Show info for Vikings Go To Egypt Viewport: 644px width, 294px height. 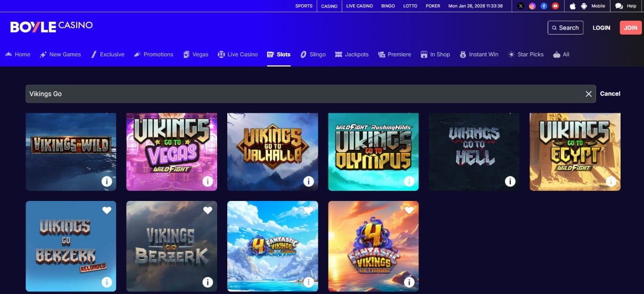[611, 182]
